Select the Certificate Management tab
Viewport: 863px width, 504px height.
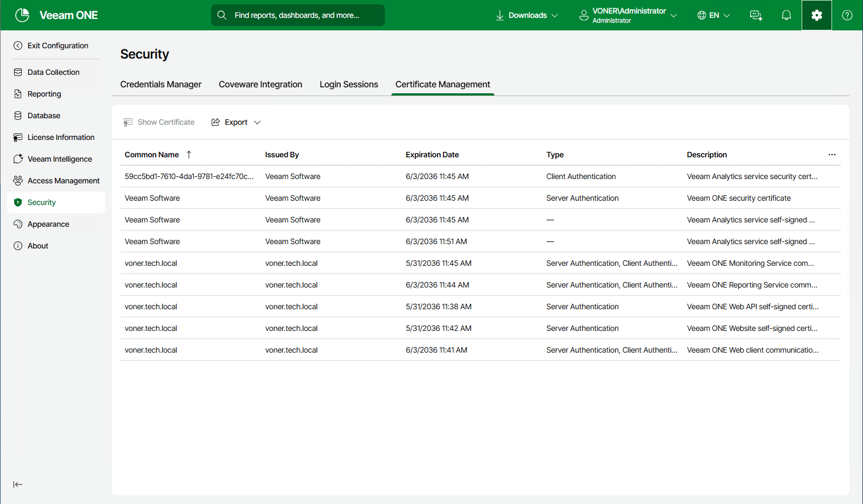point(443,85)
